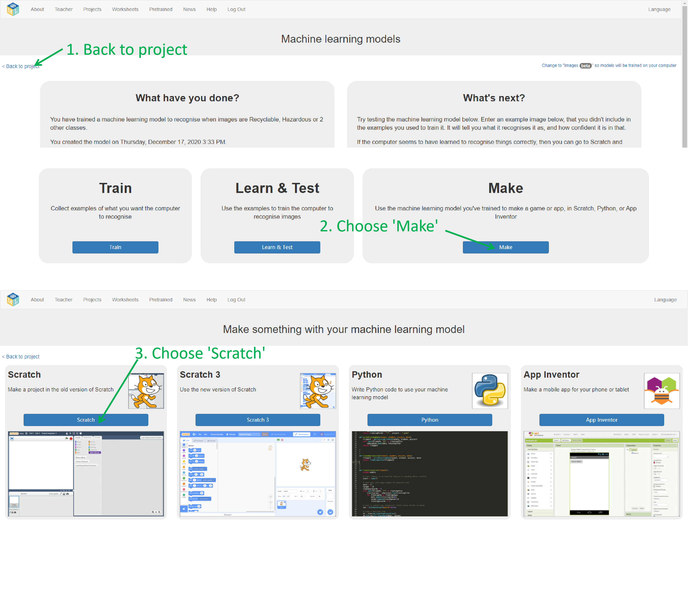Click the Python logo image

click(490, 391)
